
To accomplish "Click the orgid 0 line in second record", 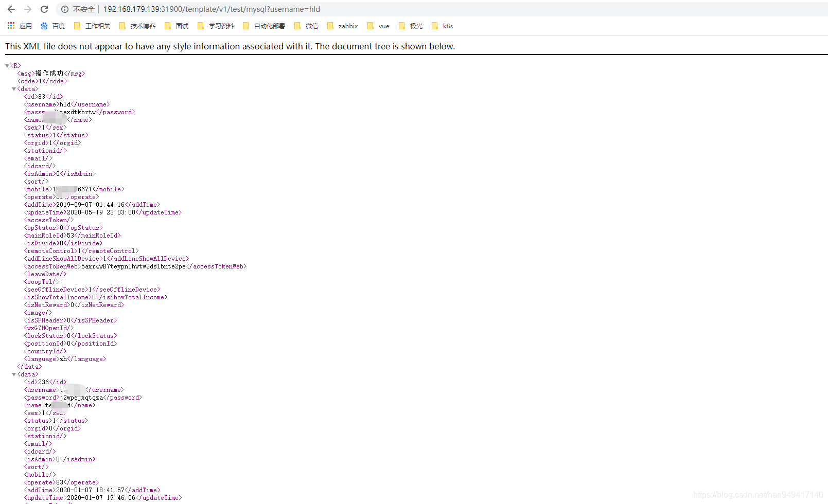I will click(52, 428).
